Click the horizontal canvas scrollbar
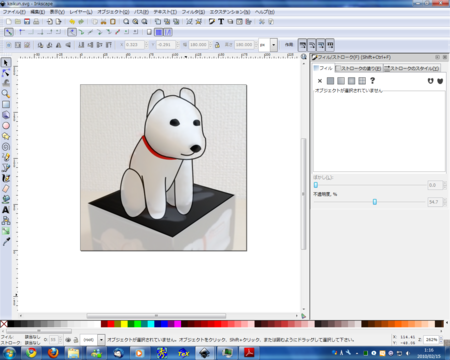The image size is (450, 360). pos(156,315)
